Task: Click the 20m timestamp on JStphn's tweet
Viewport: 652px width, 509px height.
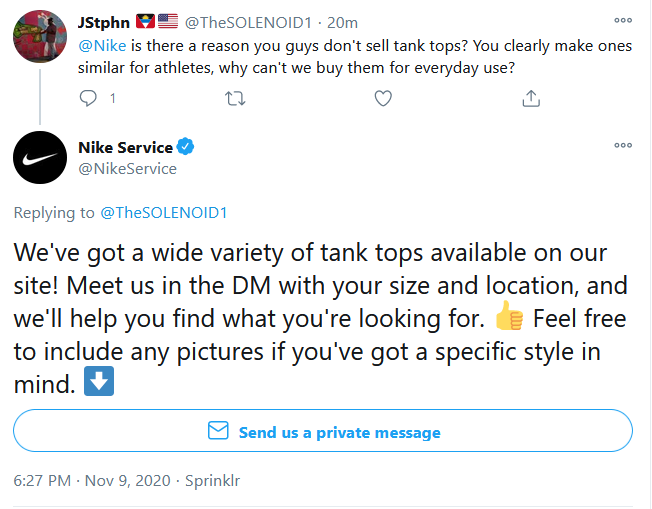Action: (343, 22)
